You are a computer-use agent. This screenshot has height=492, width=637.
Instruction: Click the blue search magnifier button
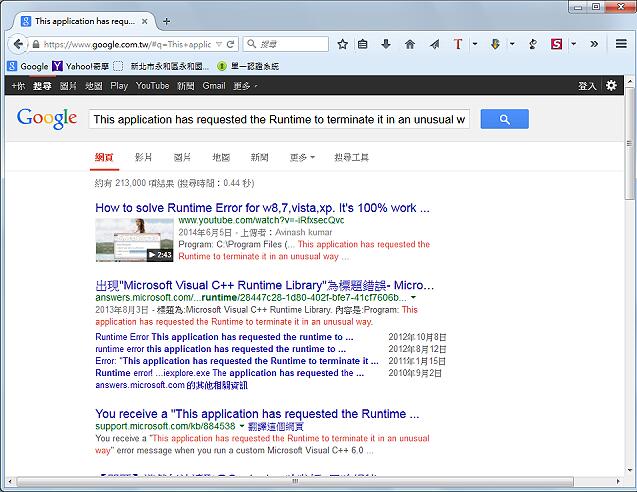[505, 119]
